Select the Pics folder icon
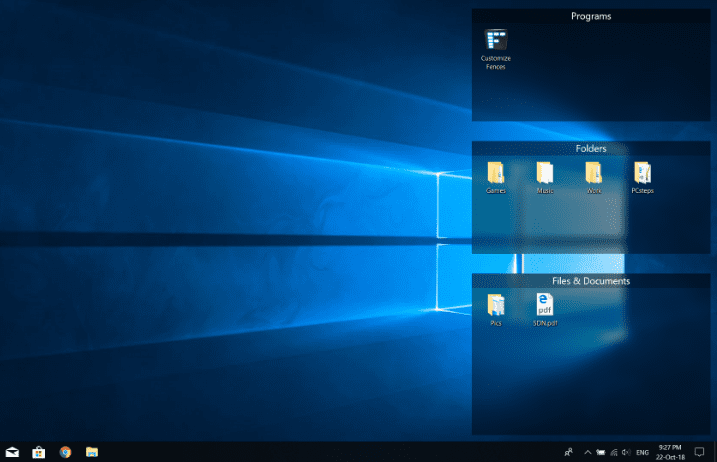717x462 pixels. coord(495,306)
